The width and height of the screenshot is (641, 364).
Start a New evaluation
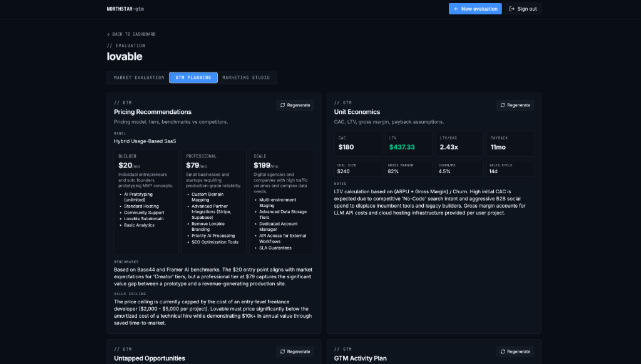point(475,9)
